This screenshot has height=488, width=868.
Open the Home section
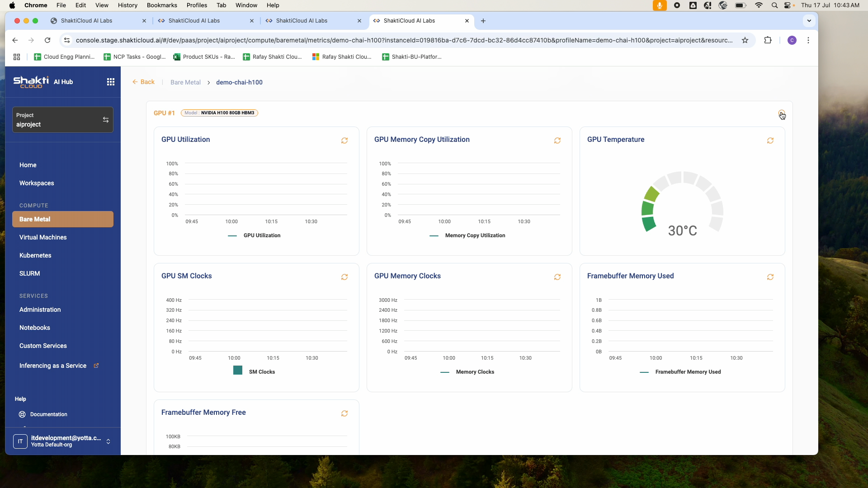click(28, 165)
